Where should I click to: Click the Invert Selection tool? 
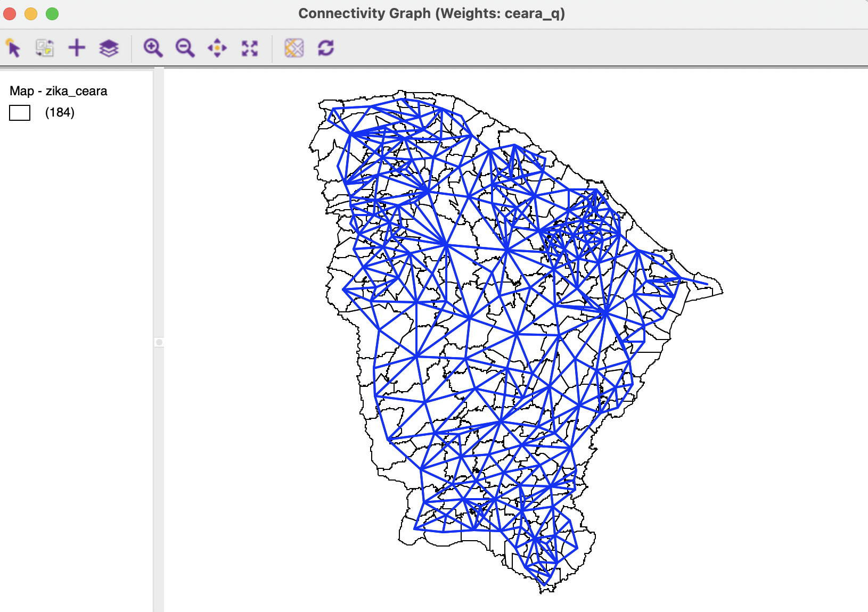pyautogui.click(x=45, y=48)
